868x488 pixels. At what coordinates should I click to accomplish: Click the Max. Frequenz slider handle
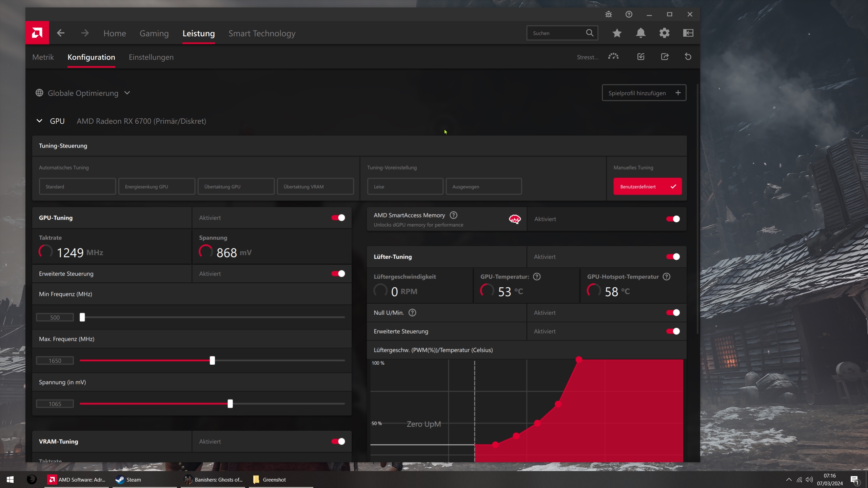point(212,360)
